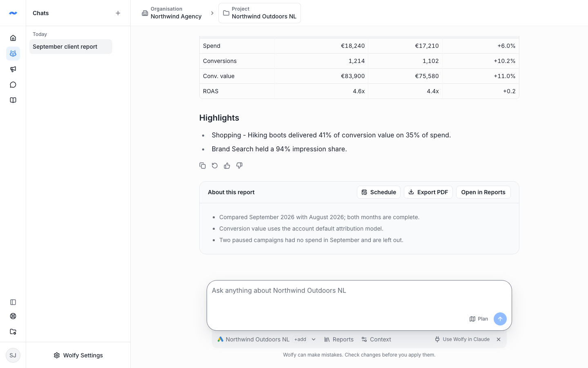Screen dimensions: 588x368
Task: Open the Northwind Outdoors NL project selector
Action: coord(260,13)
